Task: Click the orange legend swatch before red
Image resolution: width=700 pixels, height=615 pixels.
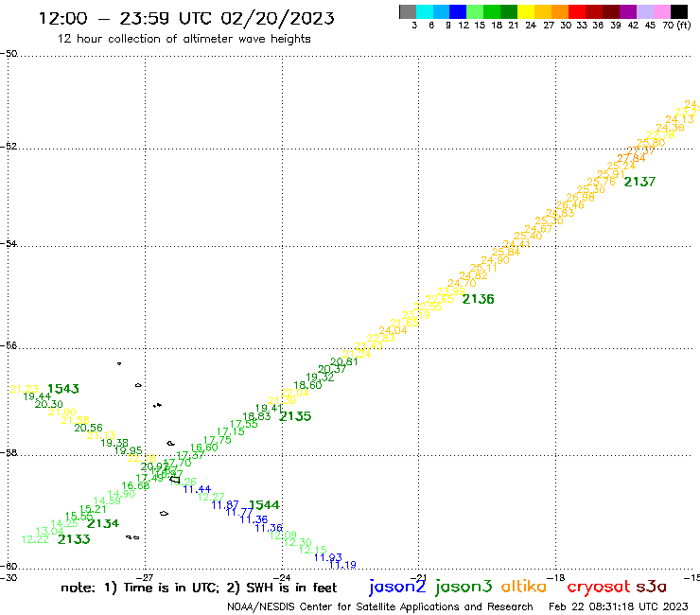Action: coord(560,12)
